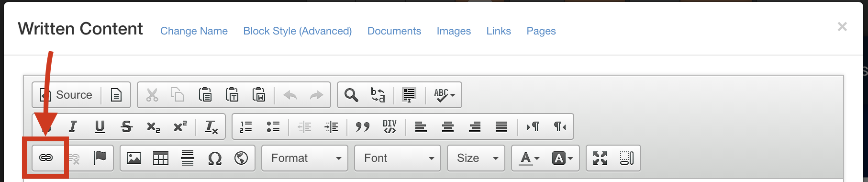The image size is (868, 182).
Task: Open Find with magnifier icon
Action: (351, 95)
